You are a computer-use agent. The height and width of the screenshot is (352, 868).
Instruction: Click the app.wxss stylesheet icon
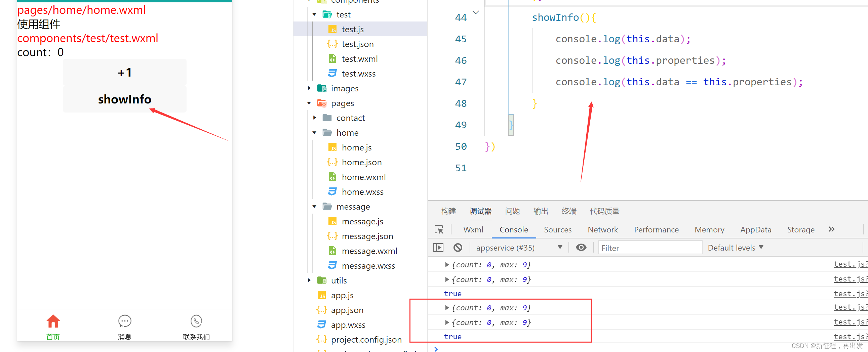click(x=322, y=325)
